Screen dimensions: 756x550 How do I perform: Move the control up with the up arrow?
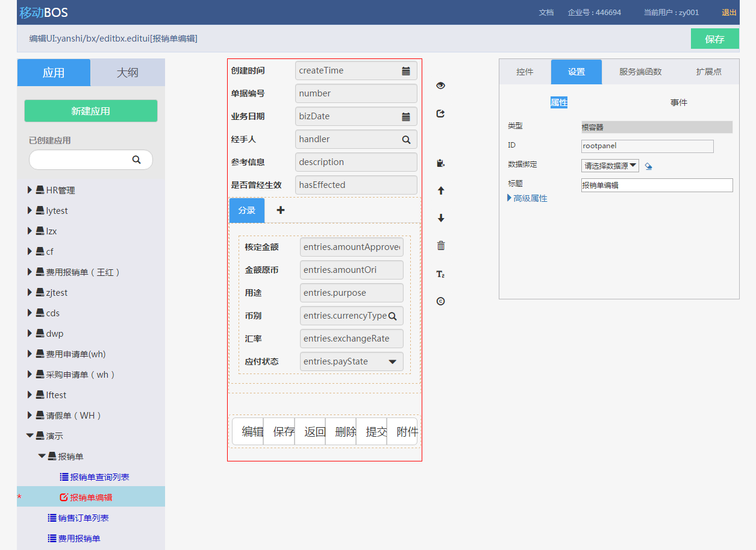coord(440,190)
